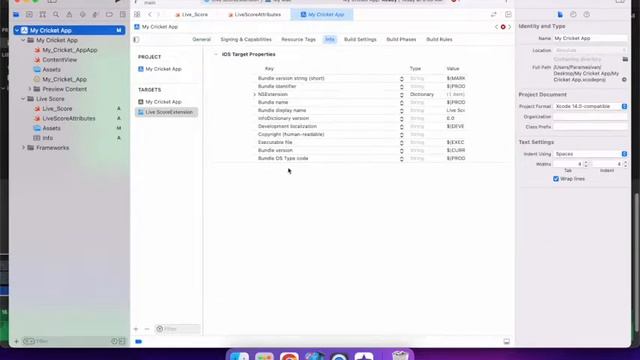Open the Location dropdown
Image resolution: width=640 pixels, height=360 pixels.
click(x=590, y=50)
